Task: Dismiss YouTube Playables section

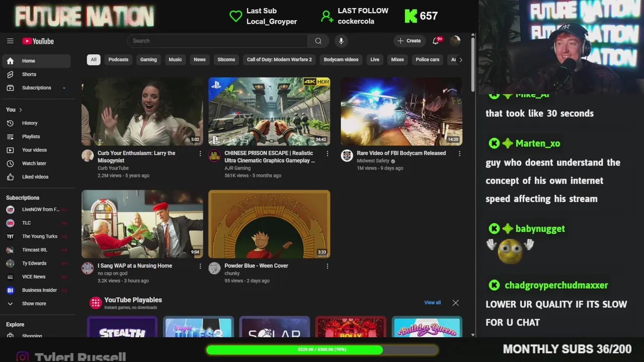Action: point(455,303)
